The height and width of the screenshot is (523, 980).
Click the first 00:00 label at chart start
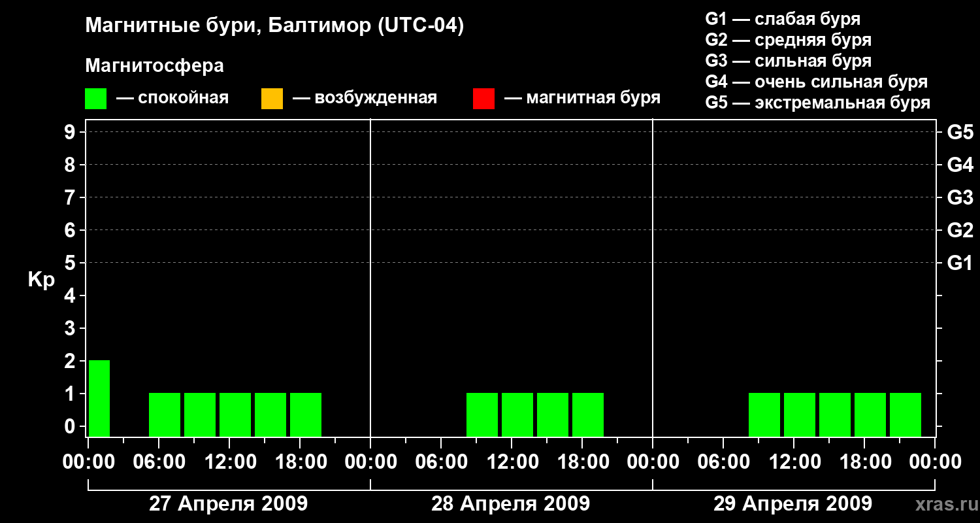(x=88, y=462)
